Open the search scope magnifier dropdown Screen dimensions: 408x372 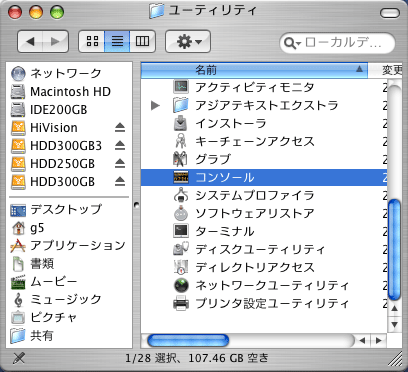[292, 43]
